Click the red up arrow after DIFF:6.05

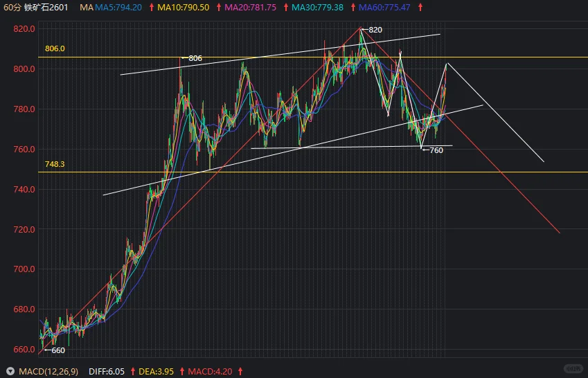[133, 372]
